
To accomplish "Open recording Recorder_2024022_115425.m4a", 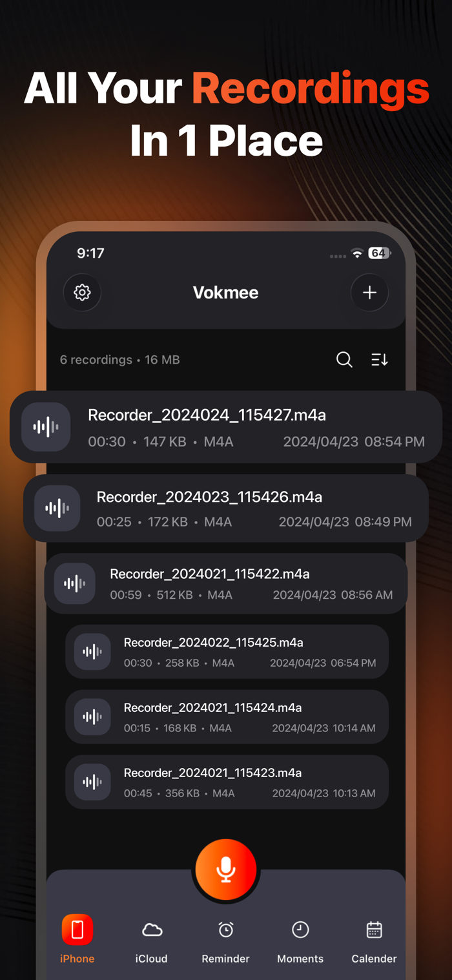I will click(227, 652).
